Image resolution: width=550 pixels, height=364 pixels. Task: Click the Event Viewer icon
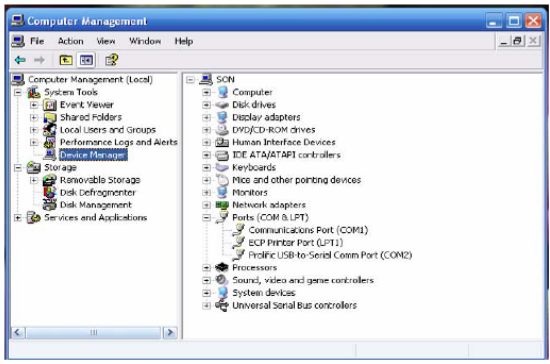[x=49, y=105]
